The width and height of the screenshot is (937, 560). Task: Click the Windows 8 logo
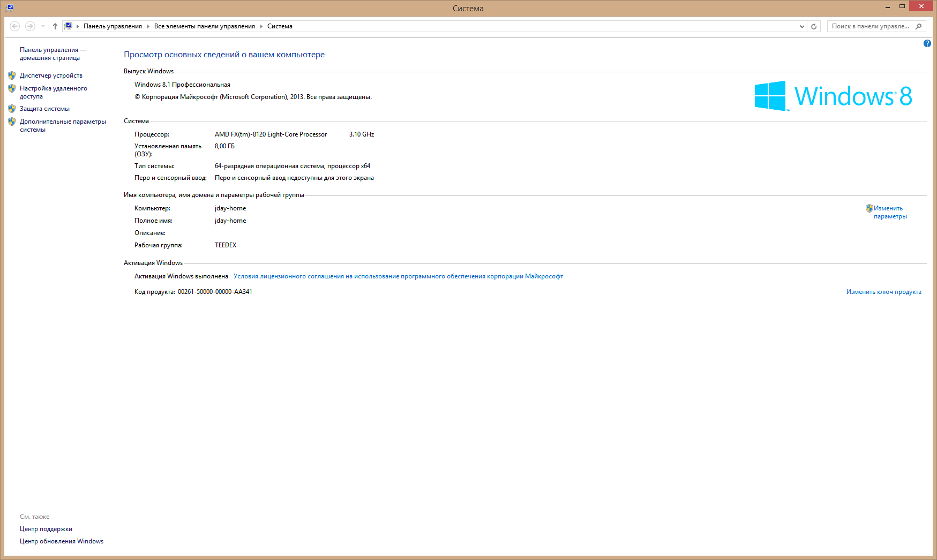point(833,96)
